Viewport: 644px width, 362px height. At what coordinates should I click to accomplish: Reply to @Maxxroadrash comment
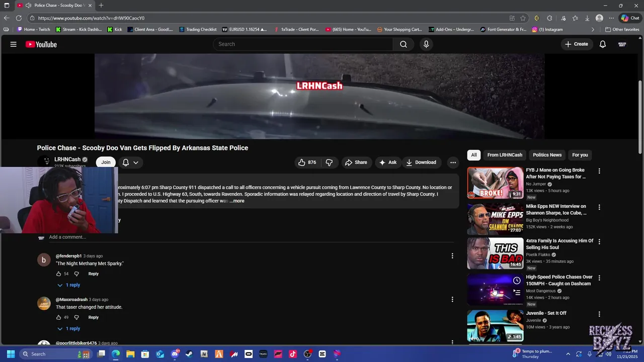click(x=94, y=317)
